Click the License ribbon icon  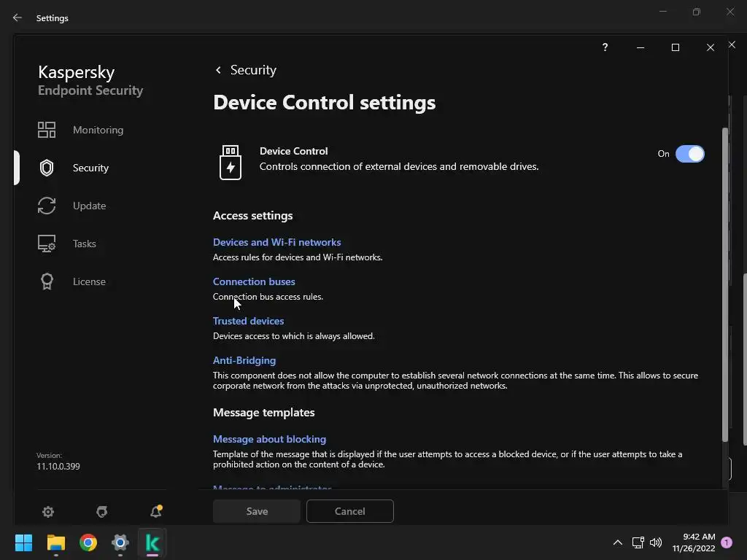point(47,281)
